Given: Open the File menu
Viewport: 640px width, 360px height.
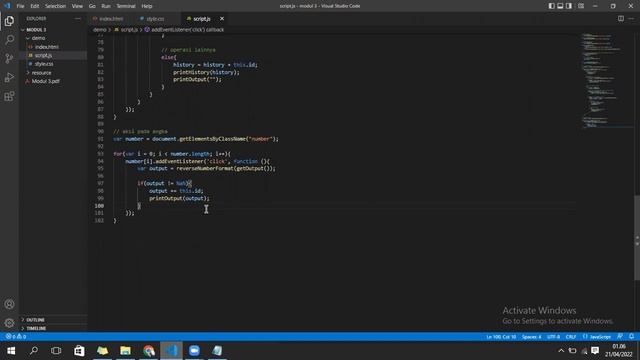Looking at the screenshot, I should [20, 6].
